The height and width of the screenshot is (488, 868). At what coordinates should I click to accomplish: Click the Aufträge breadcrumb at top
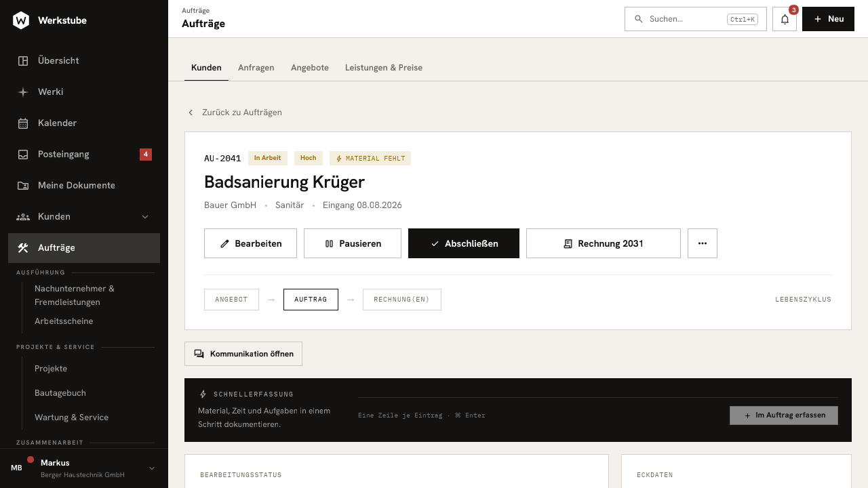click(195, 11)
